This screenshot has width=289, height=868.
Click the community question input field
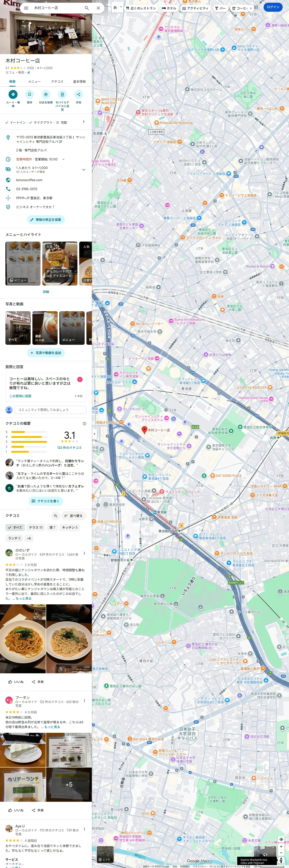tap(50, 410)
